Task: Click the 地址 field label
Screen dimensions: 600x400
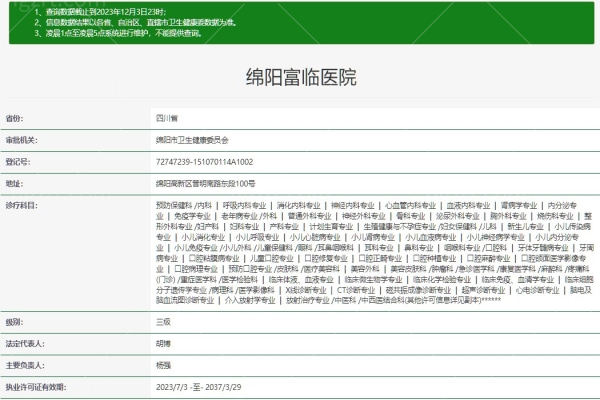Action: pyautogui.click(x=15, y=184)
